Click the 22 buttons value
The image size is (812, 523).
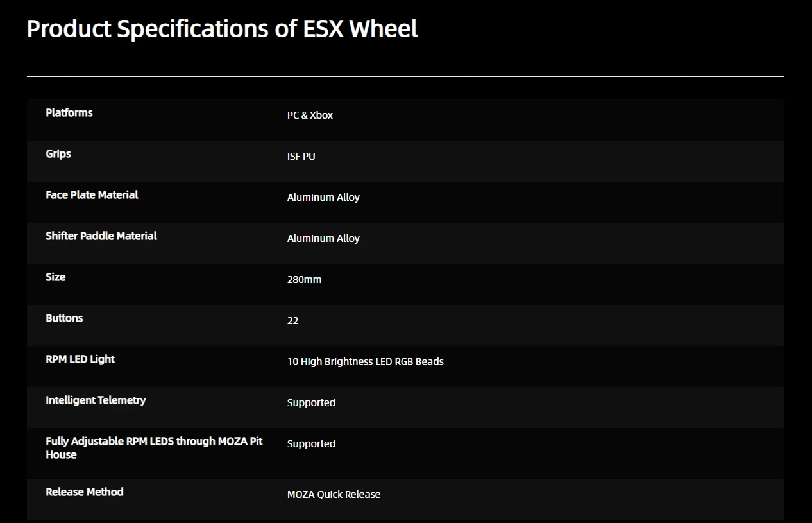(292, 321)
